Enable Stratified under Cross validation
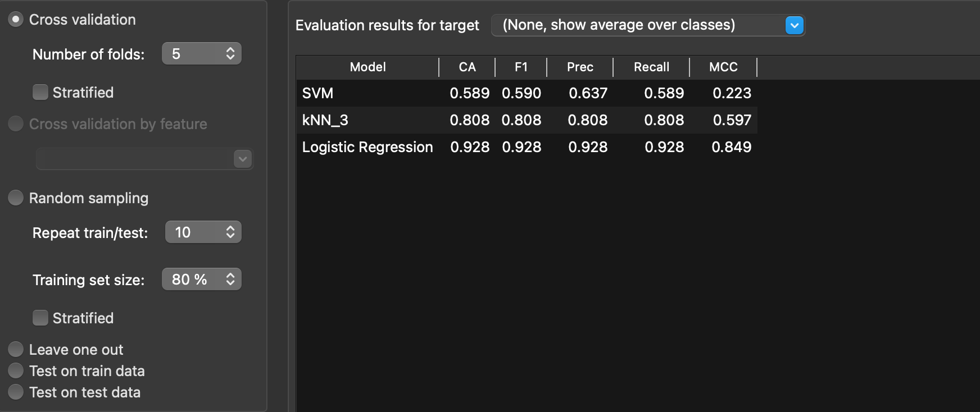The image size is (980, 412). 40,92
